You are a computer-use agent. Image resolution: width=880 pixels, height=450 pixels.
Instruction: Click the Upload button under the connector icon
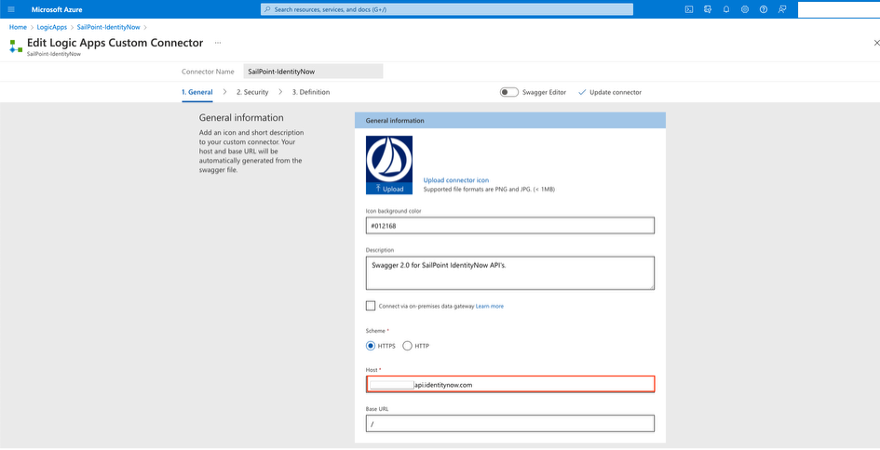[x=389, y=189]
